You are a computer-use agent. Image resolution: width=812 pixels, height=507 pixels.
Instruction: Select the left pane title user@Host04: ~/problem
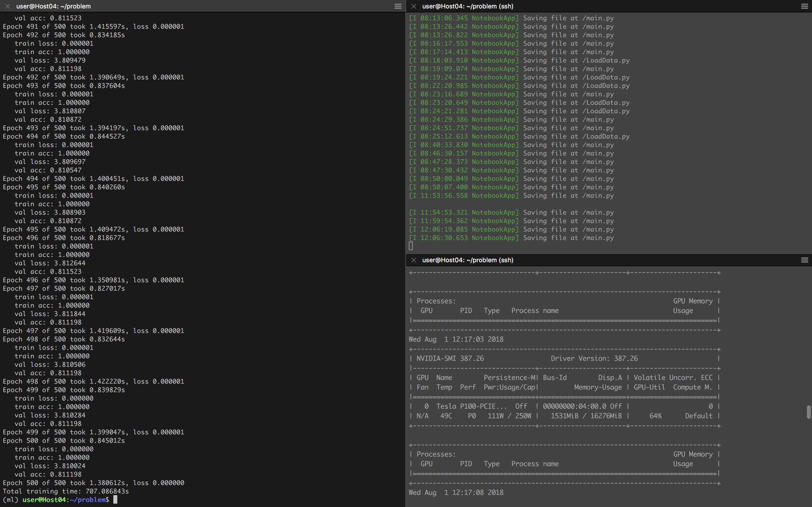(53, 6)
